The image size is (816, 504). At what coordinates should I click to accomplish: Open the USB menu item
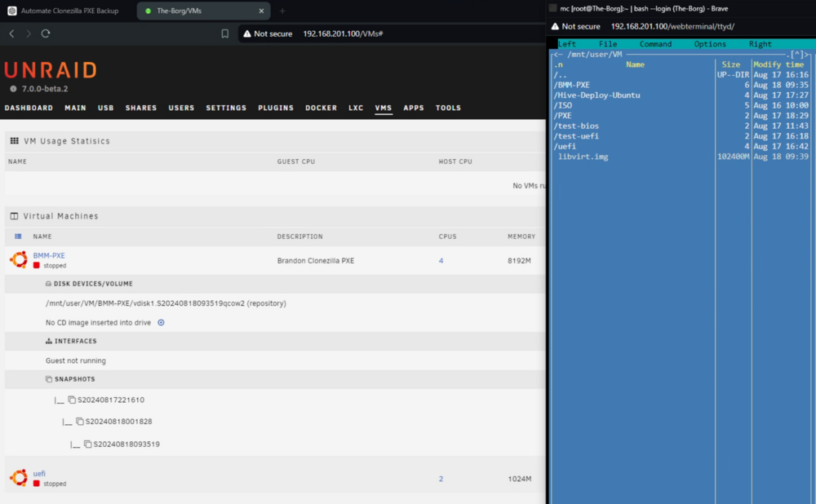coord(105,108)
